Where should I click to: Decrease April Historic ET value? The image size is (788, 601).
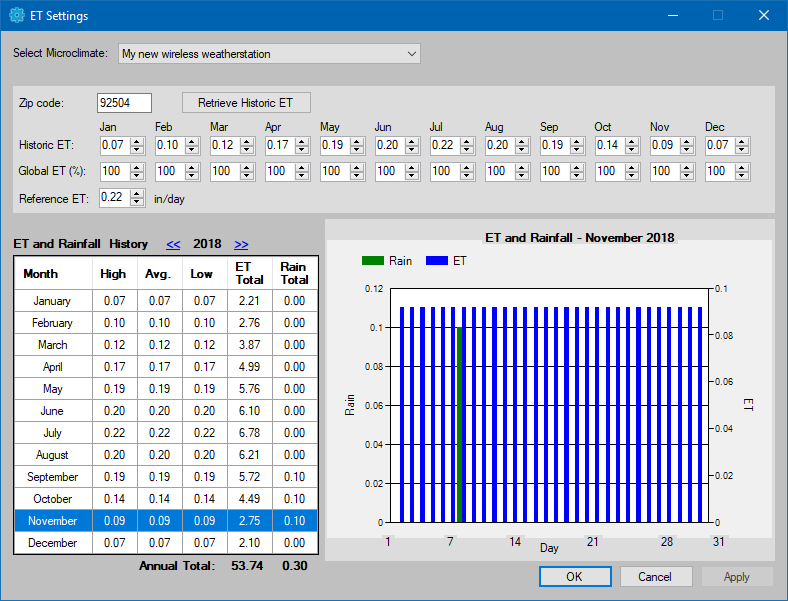pyautogui.click(x=302, y=150)
